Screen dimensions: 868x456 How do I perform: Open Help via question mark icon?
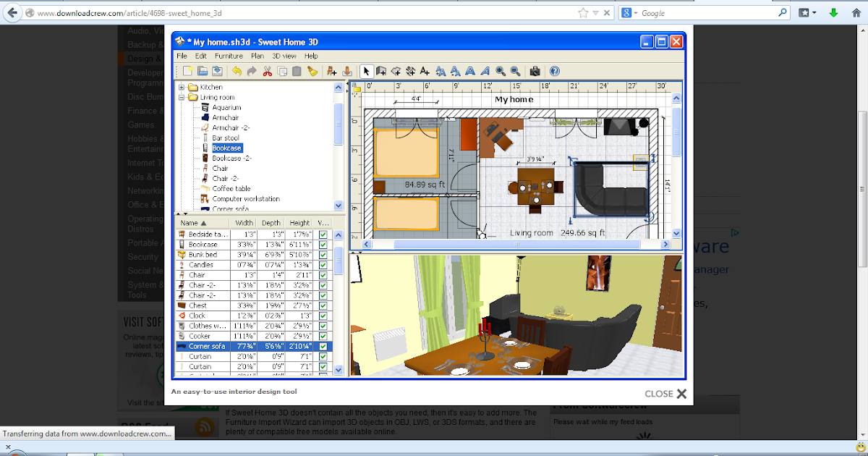pyautogui.click(x=554, y=71)
